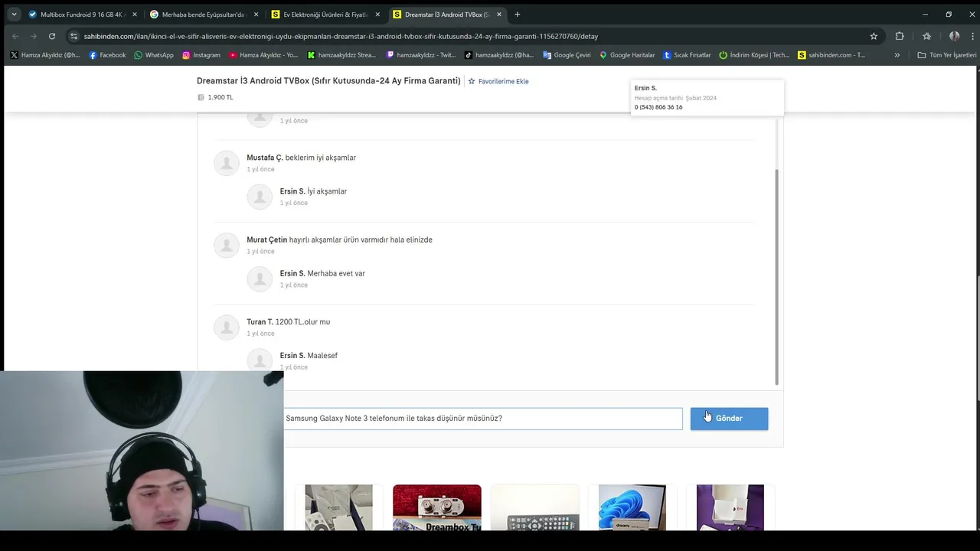Image resolution: width=980 pixels, height=551 pixels.
Task: Close the Multibox Fundroid tab
Action: pyautogui.click(x=134, y=15)
